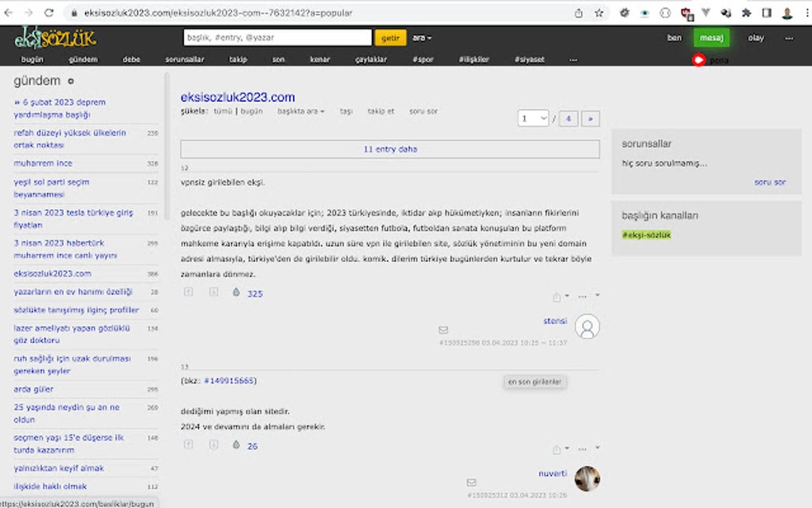Open the ben profile link
This screenshot has width=812, height=508.
click(x=674, y=37)
